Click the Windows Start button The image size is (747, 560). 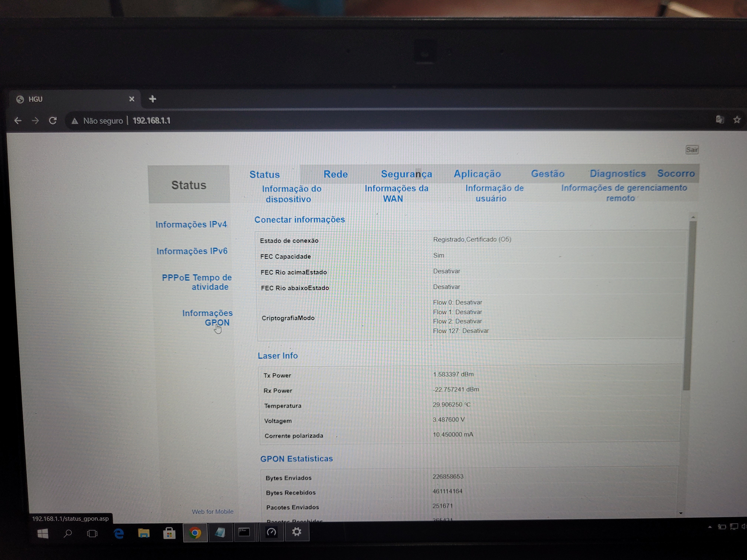(x=43, y=534)
